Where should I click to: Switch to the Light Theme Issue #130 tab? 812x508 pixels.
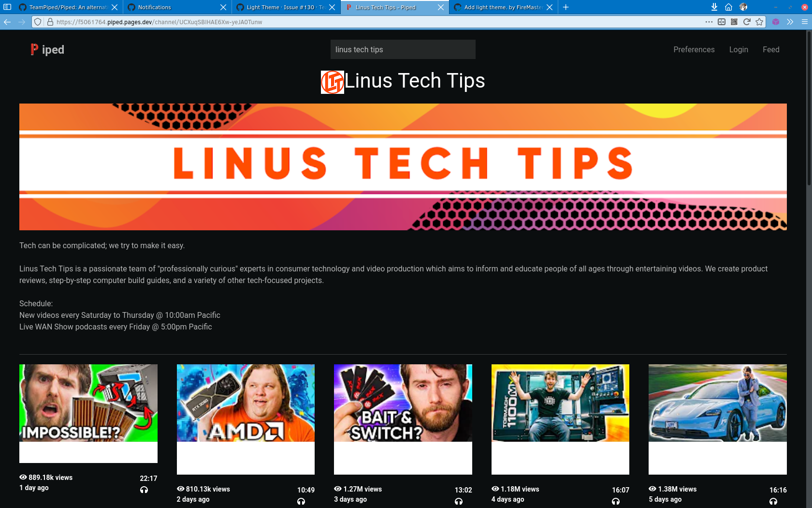tap(278, 7)
